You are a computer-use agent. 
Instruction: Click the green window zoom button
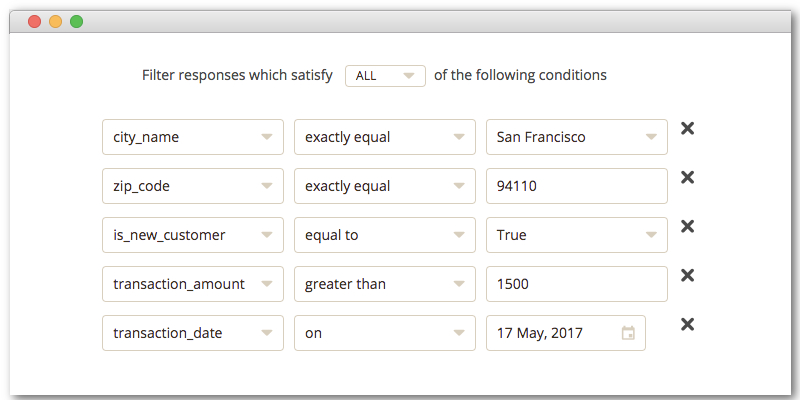click(77, 22)
